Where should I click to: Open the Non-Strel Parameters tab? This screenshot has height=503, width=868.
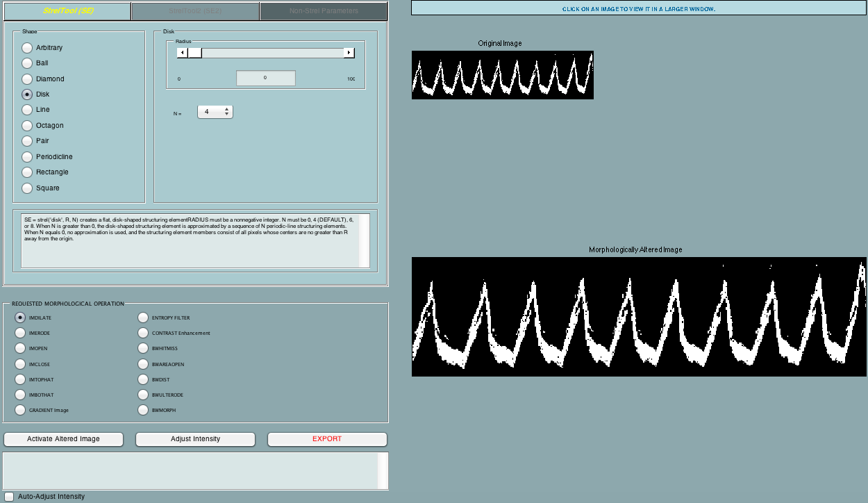324,11
